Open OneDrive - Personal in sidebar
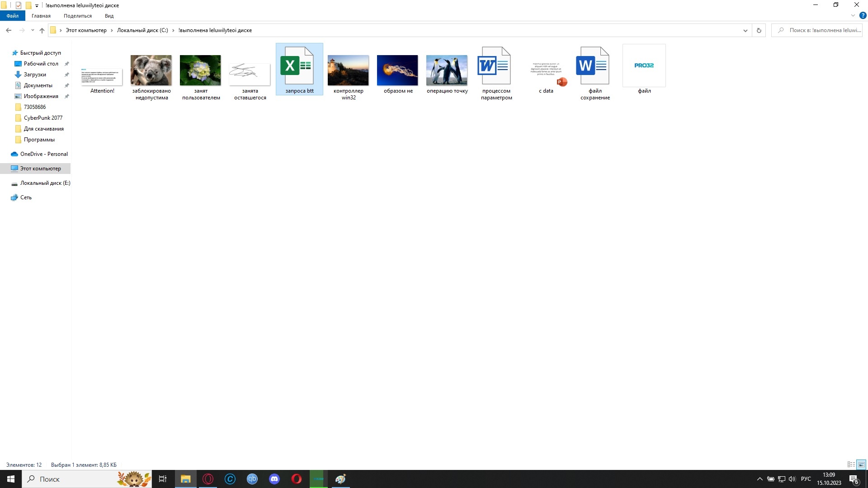The height and width of the screenshot is (488, 868). (44, 154)
